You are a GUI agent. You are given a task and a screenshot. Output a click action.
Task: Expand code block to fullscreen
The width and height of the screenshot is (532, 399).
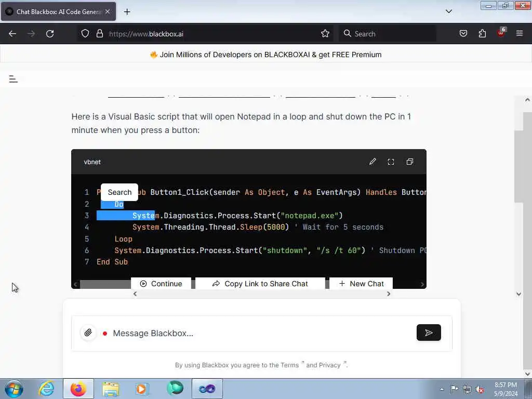(x=391, y=162)
